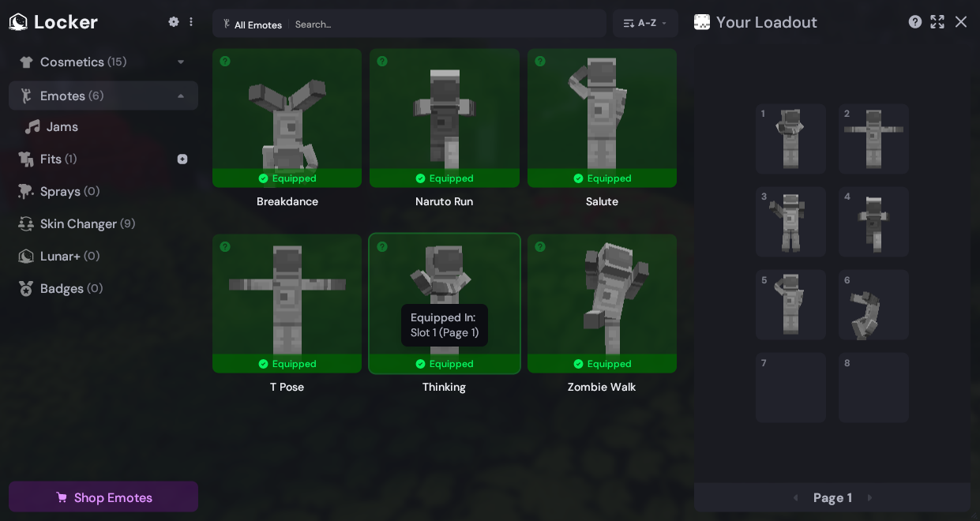Click the plus icon next to Fits
980x521 pixels.
tap(182, 159)
